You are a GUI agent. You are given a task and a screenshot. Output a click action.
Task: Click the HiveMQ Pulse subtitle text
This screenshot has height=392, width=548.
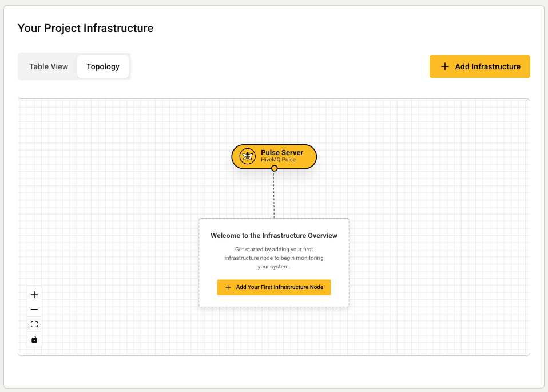[278, 160]
